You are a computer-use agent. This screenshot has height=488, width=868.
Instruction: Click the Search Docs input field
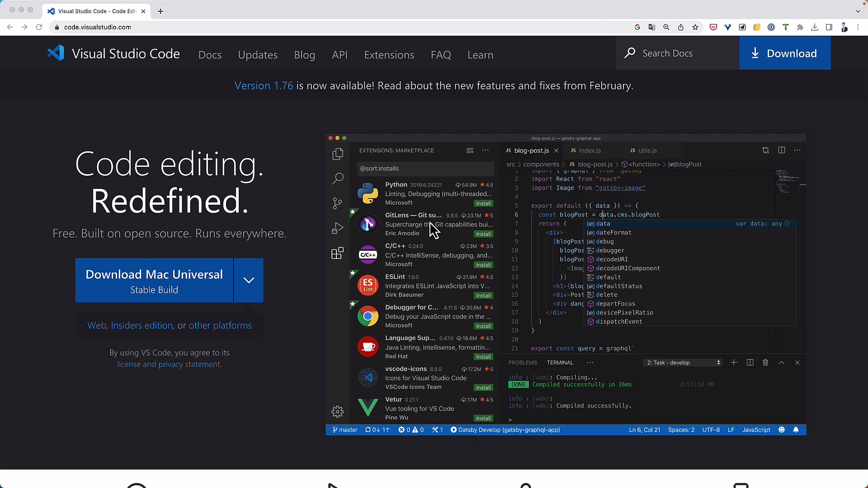coord(677,53)
